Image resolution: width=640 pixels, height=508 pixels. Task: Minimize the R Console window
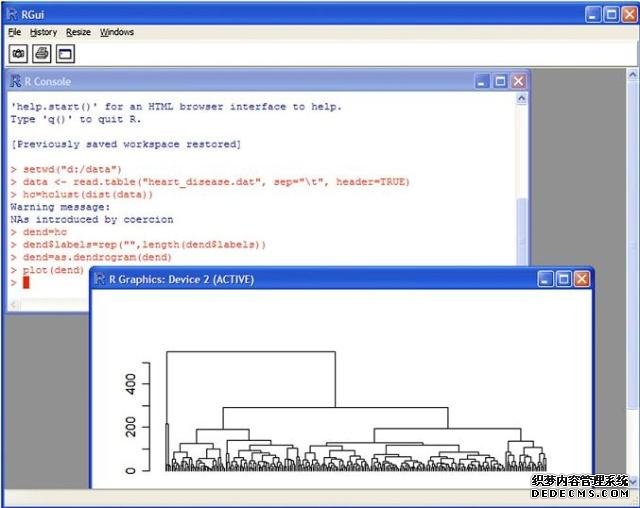(x=482, y=81)
